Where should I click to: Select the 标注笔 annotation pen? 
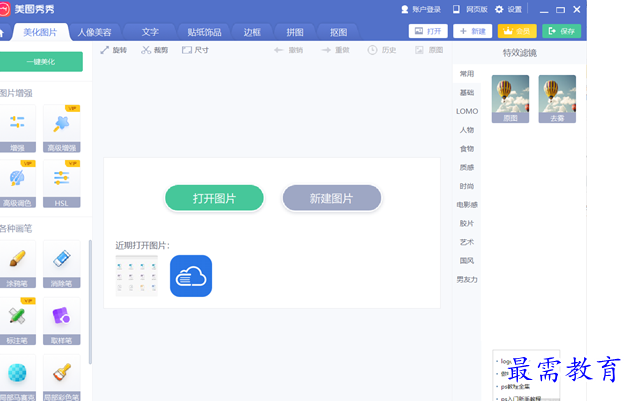point(17,321)
